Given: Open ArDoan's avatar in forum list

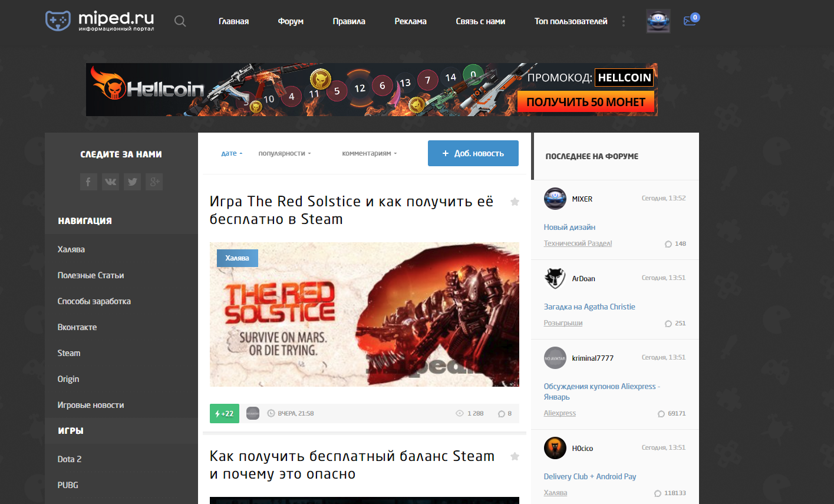Looking at the screenshot, I should pyautogui.click(x=555, y=278).
